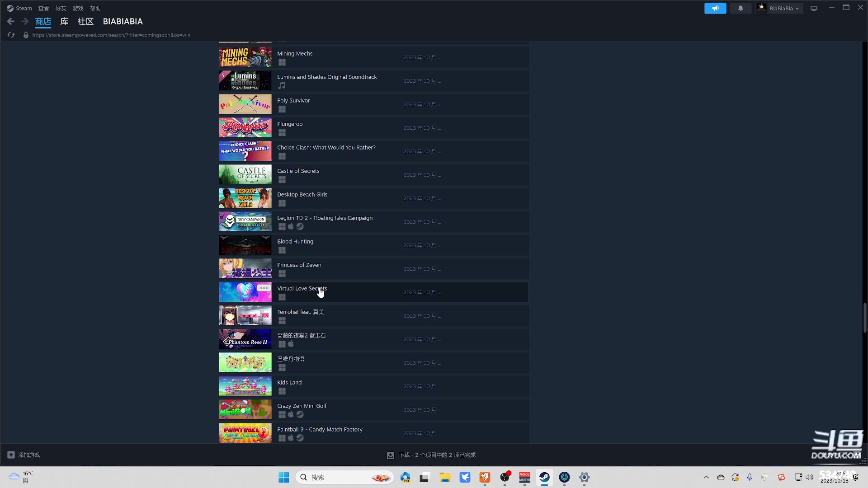Switch to Big Picture display mode icon
868x488 pixels.
[814, 8]
